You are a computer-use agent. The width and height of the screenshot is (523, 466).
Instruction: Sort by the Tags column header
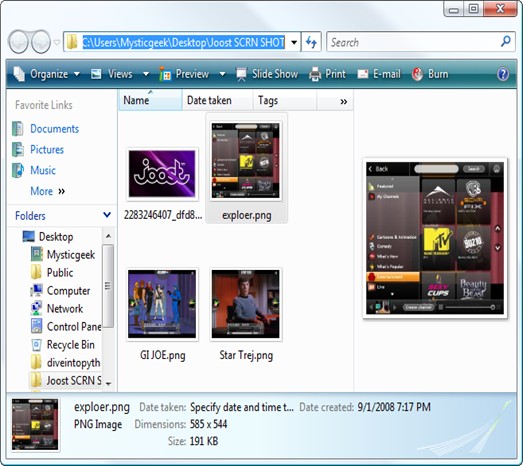point(285,100)
